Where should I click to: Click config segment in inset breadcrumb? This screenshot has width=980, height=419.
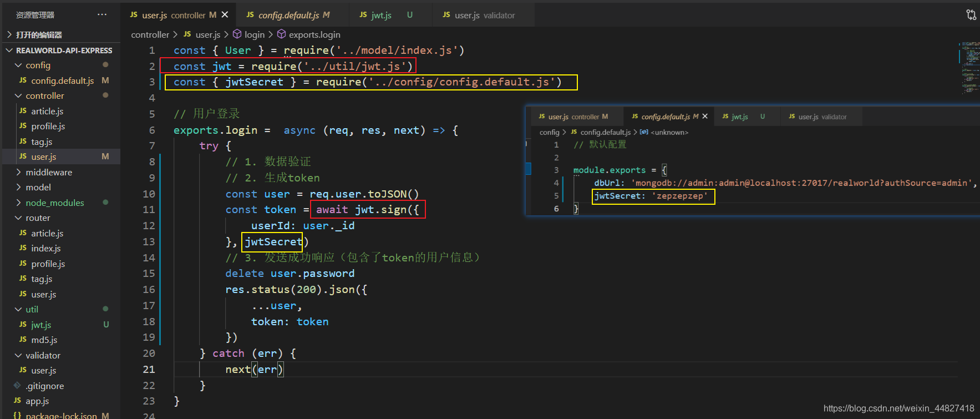(549, 132)
